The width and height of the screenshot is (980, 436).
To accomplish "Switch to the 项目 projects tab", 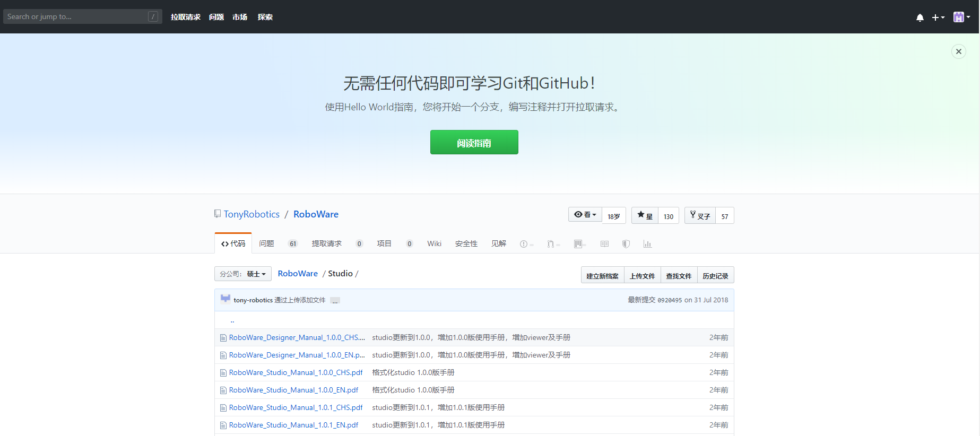I will (x=384, y=243).
